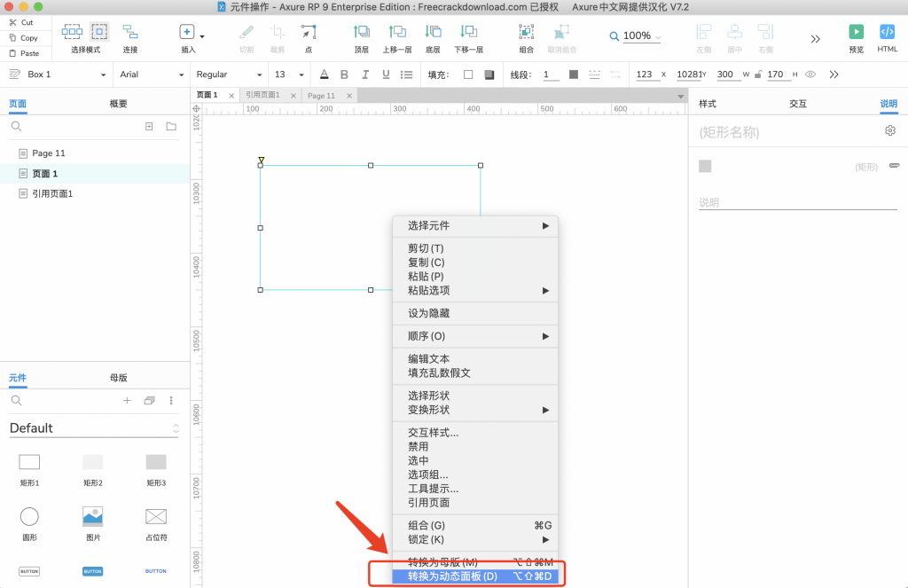Click the fill color swatch

pyautogui.click(x=468, y=74)
